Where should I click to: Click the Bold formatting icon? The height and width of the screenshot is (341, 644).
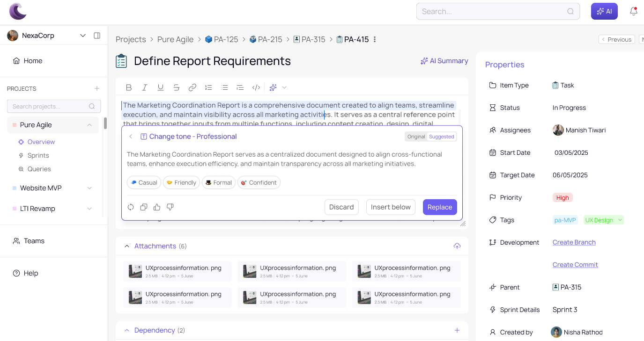coord(129,87)
